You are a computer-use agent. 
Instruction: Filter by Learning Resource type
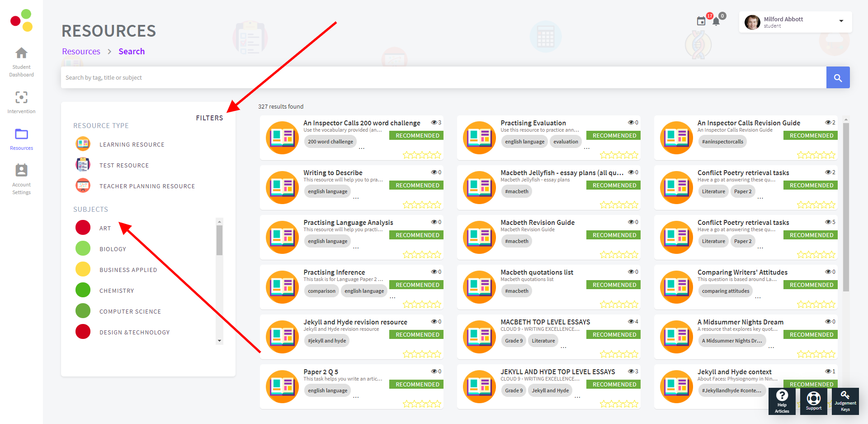pos(132,145)
